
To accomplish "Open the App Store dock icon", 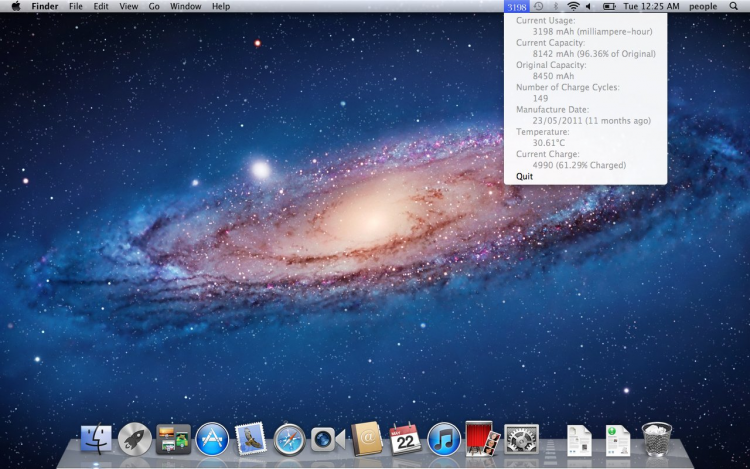I will (x=212, y=439).
